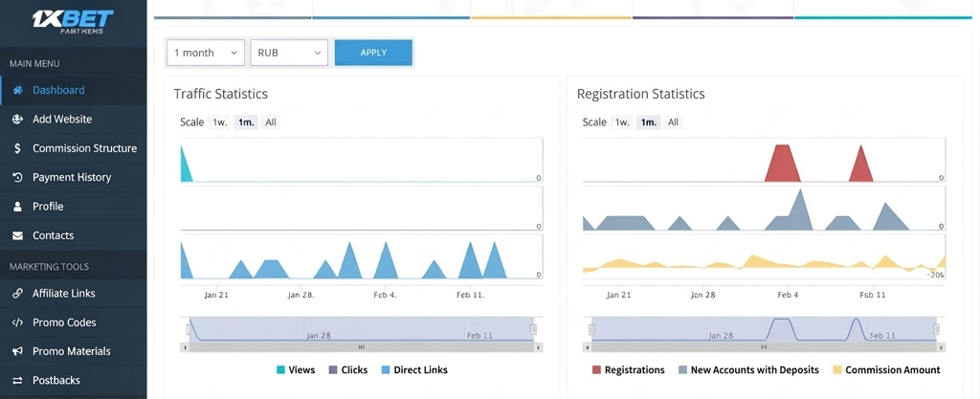Open the Dashboard menu item
980x399 pixels.
click(x=74, y=90)
